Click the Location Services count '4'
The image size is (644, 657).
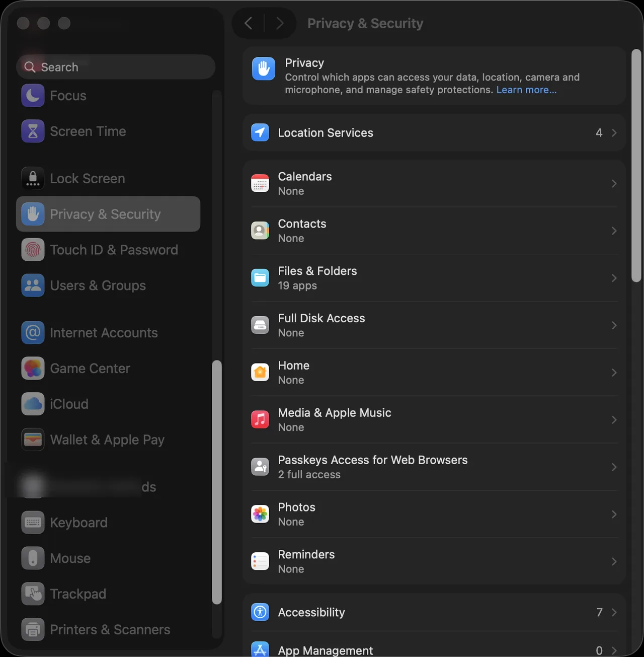(x=599, y=132)
